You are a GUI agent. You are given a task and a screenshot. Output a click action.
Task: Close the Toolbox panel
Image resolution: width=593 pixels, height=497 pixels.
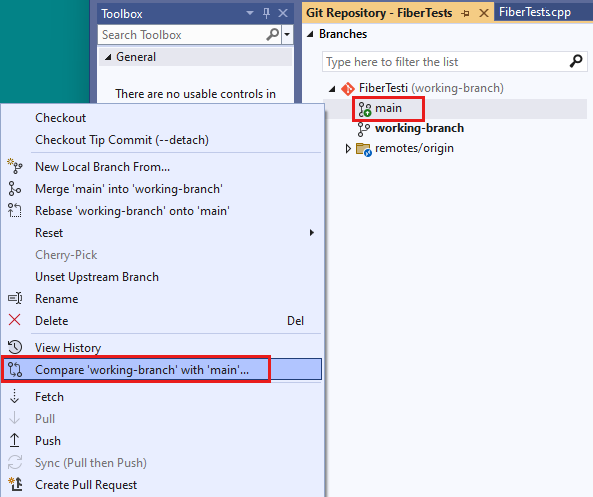point(283,14)
